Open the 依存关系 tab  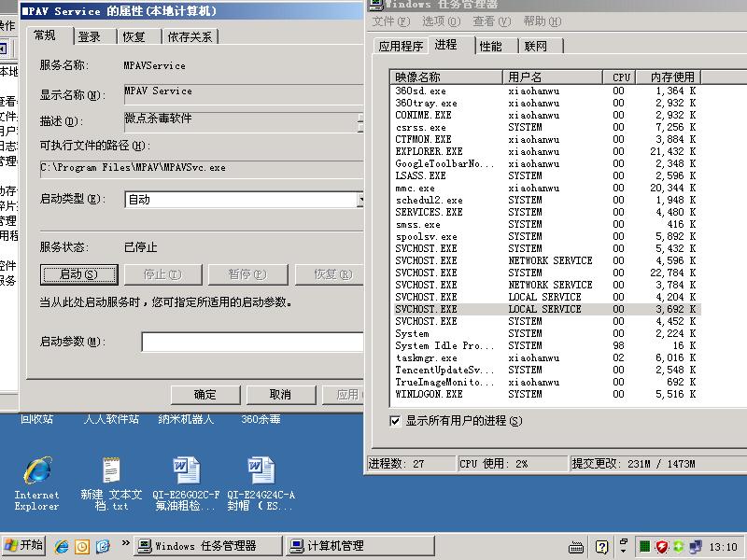click(190, 36)
